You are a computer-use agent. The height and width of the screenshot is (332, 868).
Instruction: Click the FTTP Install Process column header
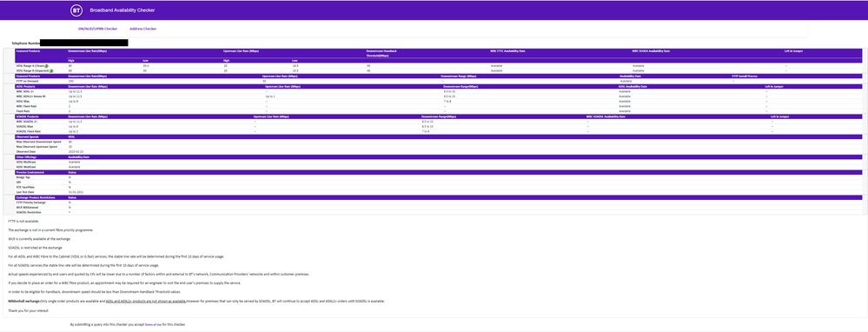point(744,76)
